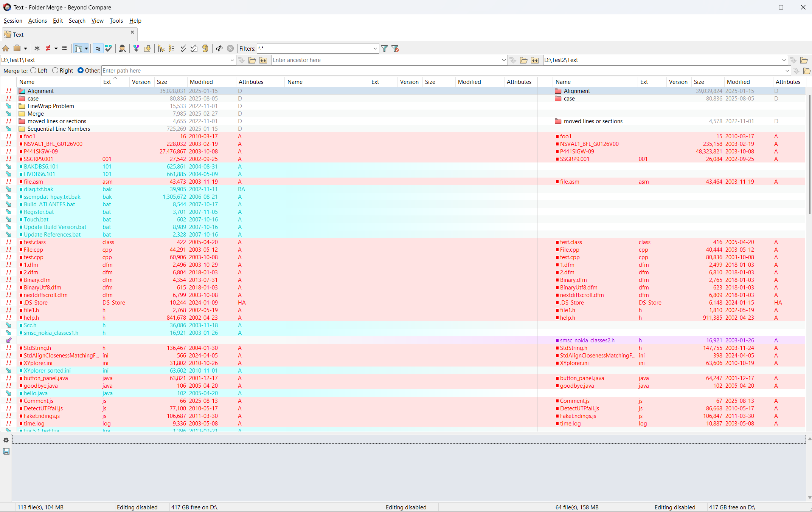Click the Rules checkmark toolbar icon
Image resolution: width=812 pixels, height=512 pixels.
pos(109,48)
